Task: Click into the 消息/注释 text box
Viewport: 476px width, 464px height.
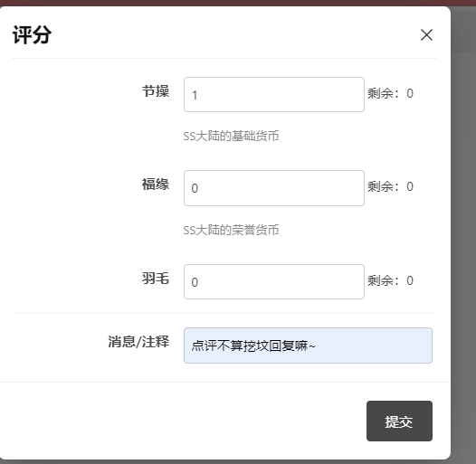Action: tap(308, 346)
